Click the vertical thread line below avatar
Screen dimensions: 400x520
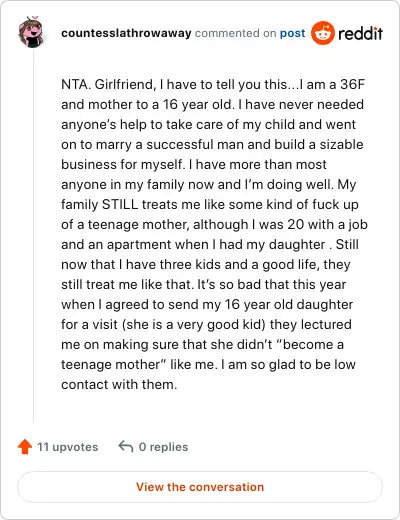click(x=33, y=237)
